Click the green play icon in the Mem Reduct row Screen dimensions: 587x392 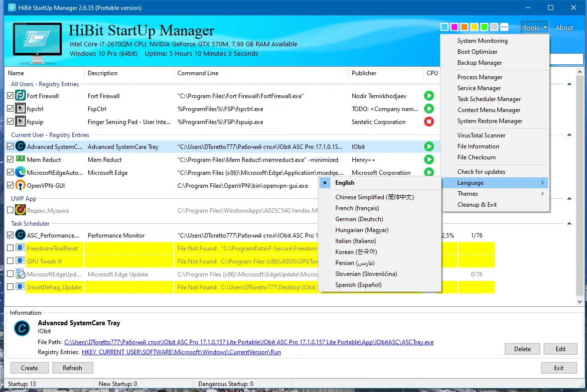click(x=429, y=160)
